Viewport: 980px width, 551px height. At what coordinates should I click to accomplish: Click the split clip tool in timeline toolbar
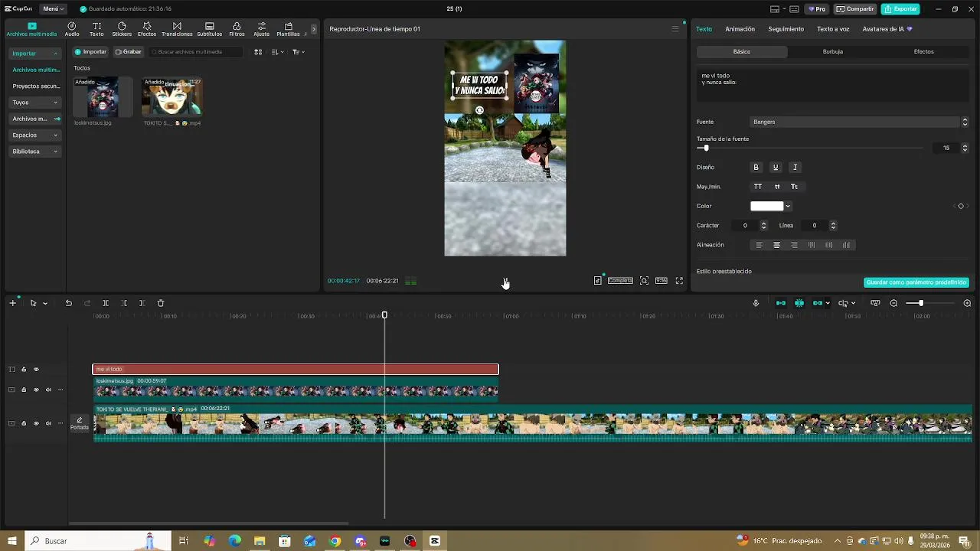tap(106, 303)
